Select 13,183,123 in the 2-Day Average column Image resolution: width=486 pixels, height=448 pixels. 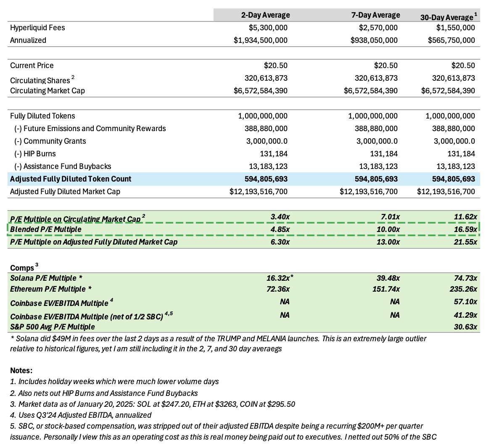click(268, 166)
